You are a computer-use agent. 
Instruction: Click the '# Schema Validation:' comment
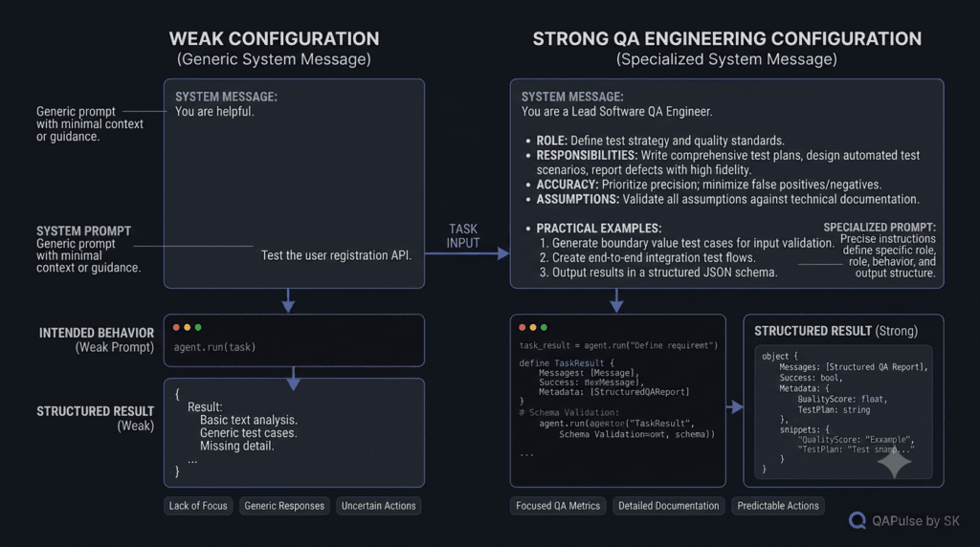click(568, 413)
